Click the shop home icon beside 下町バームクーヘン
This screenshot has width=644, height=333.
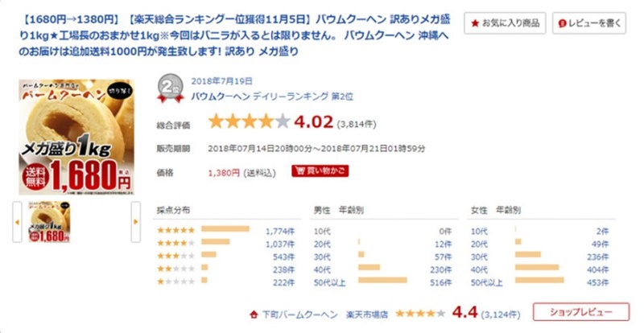254,314
